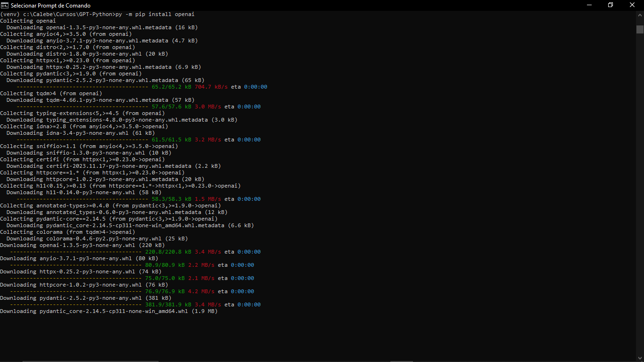The height and width of the screenshot is (362, 644).
Task: Click the 'Downloading pydantic-2.5.2-py3-none-any.whl.metadata (65 kB)' line
Action: tap(105, 80)
